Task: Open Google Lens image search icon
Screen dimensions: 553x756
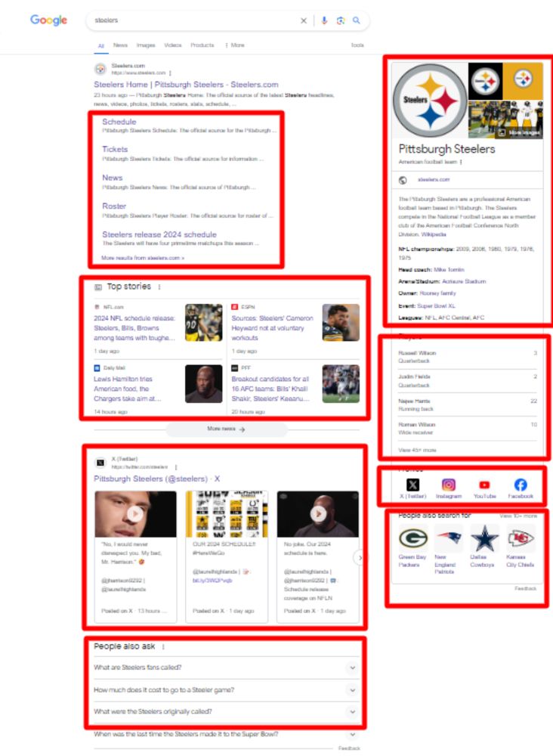Action: point(341,20)
